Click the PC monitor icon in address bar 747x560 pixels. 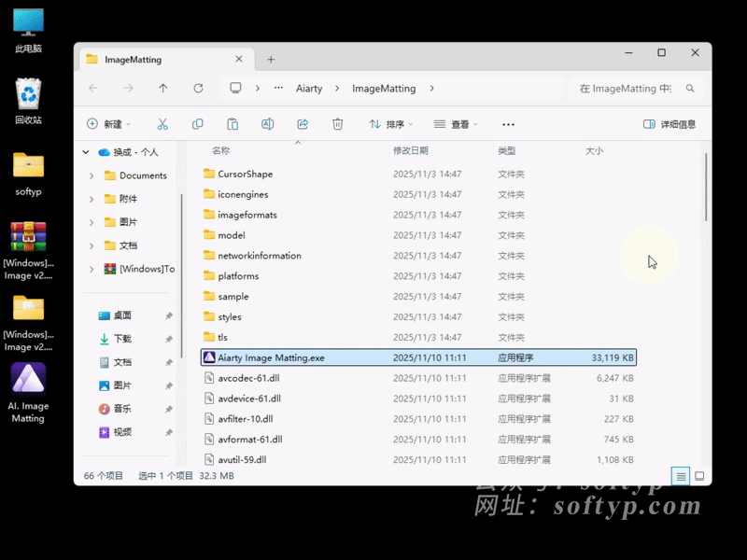pos(235,88)
